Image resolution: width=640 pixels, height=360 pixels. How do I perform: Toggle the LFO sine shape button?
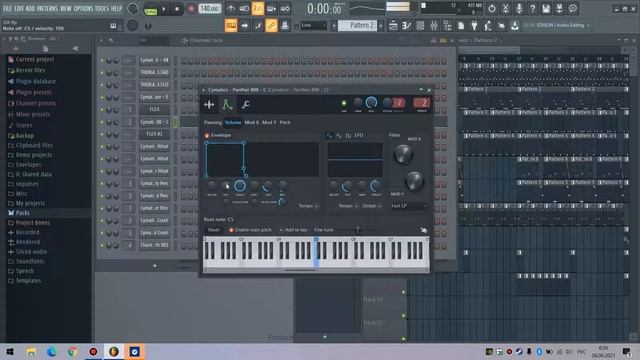(330, 135)
